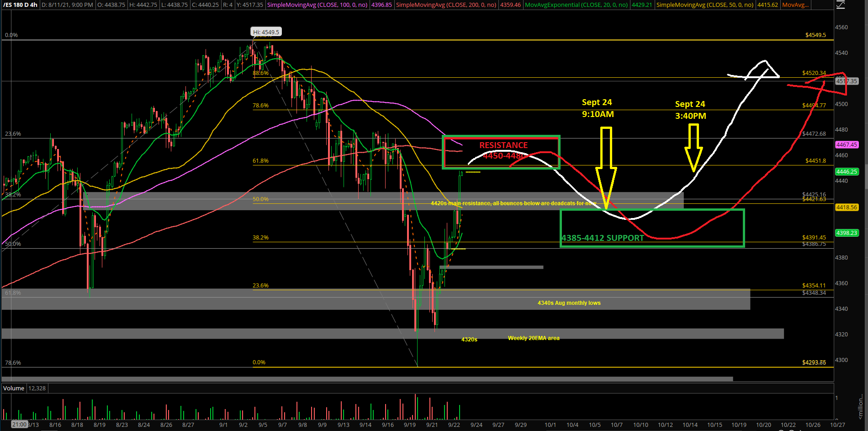Click the pink 4467.45 price axis tag
The height and width of the screenshot is (431, 868).
pos(847,144)
